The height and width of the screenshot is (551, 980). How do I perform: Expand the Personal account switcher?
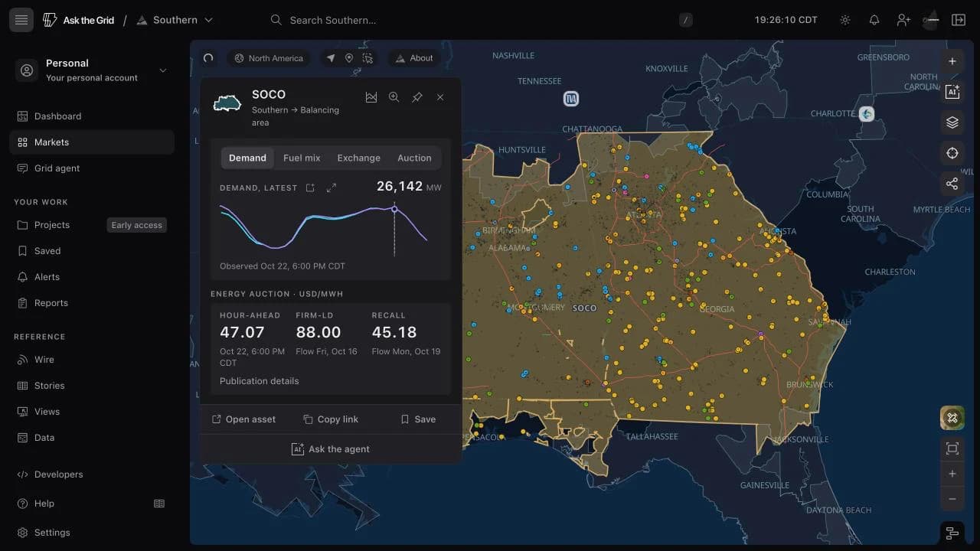click(x=92, y=70)
